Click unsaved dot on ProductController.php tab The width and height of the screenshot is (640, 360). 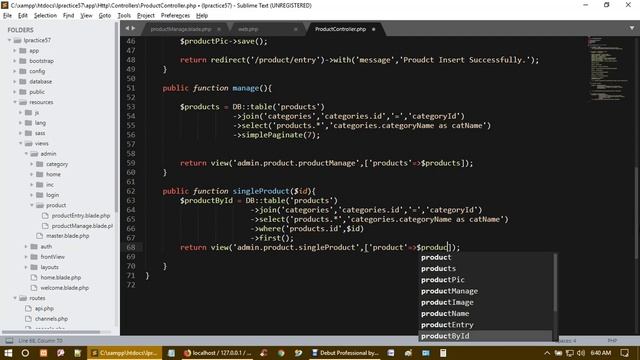tap(373, 29)
